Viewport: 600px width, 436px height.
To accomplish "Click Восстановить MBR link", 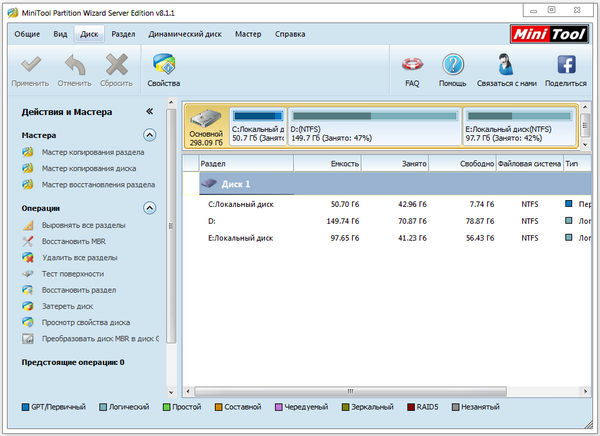I will pyautogui.click(x=73, y=242).
